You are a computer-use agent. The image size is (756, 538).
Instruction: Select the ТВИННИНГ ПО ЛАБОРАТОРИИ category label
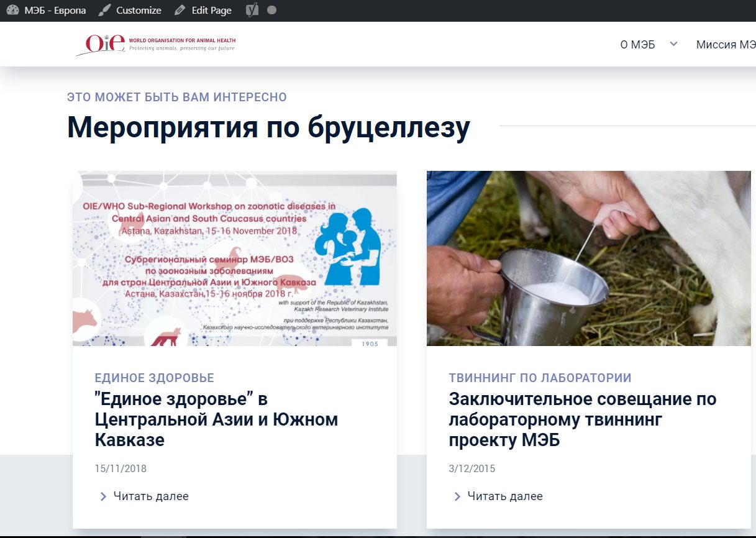click(540, 378)
